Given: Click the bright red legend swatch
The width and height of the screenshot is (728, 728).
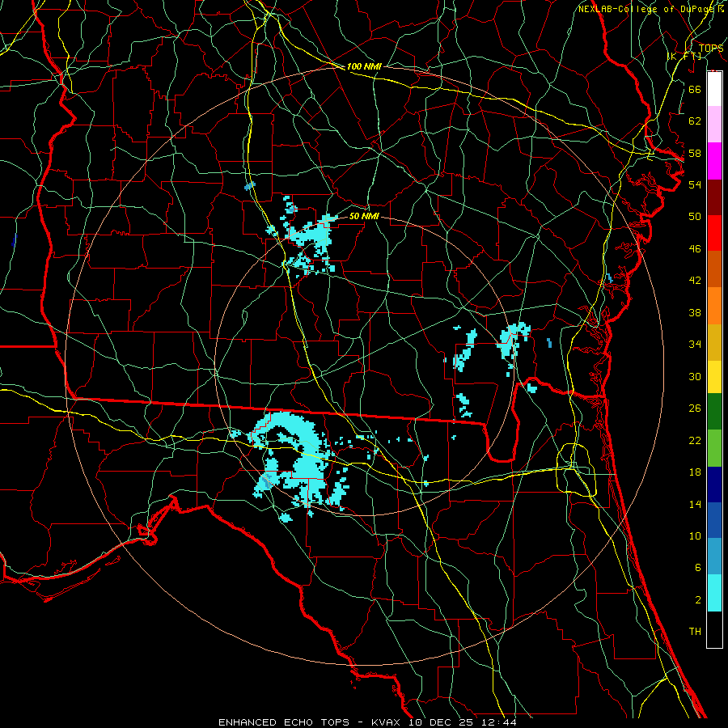Looking at the screenshot, I should [x=714, y=233].
